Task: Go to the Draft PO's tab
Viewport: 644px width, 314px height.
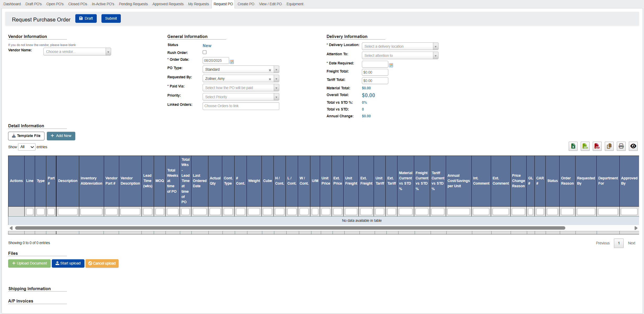Action: click(x=33, y=4)
